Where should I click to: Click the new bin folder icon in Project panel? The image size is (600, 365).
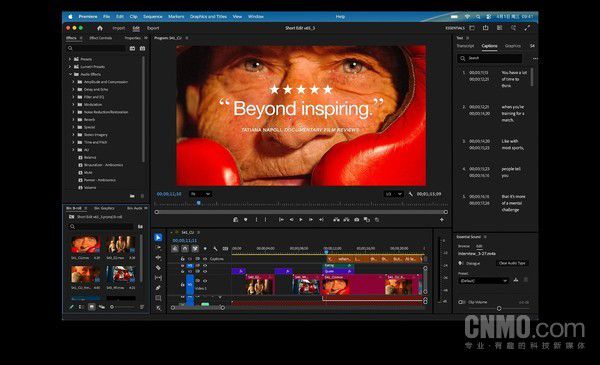140,226
